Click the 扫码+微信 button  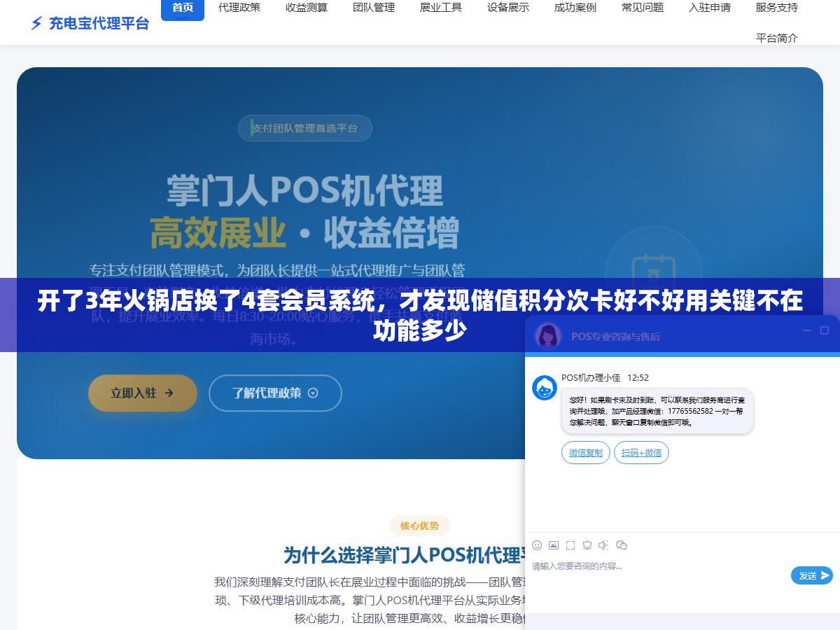pyautogui.click(x=641, y=452)
